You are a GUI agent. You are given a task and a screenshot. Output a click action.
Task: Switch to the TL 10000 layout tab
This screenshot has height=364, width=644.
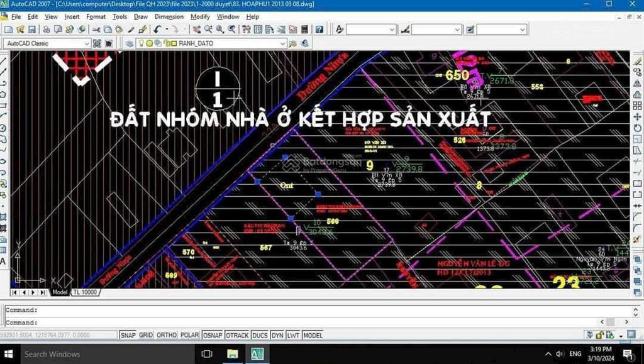85,292
